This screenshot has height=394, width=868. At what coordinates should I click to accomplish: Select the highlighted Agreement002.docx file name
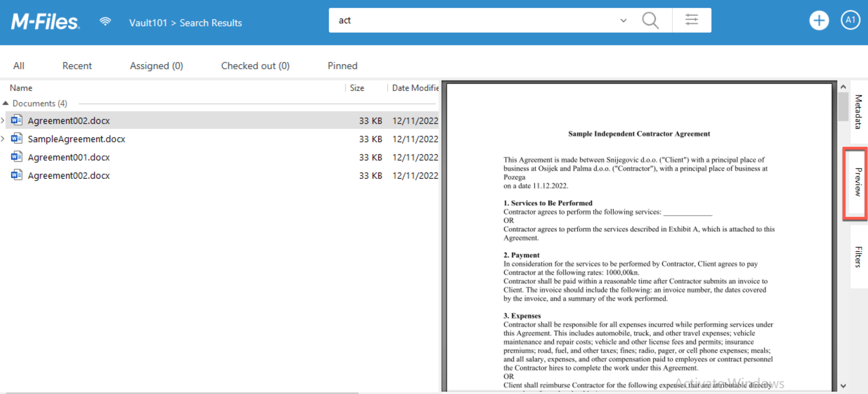(69, 121)
